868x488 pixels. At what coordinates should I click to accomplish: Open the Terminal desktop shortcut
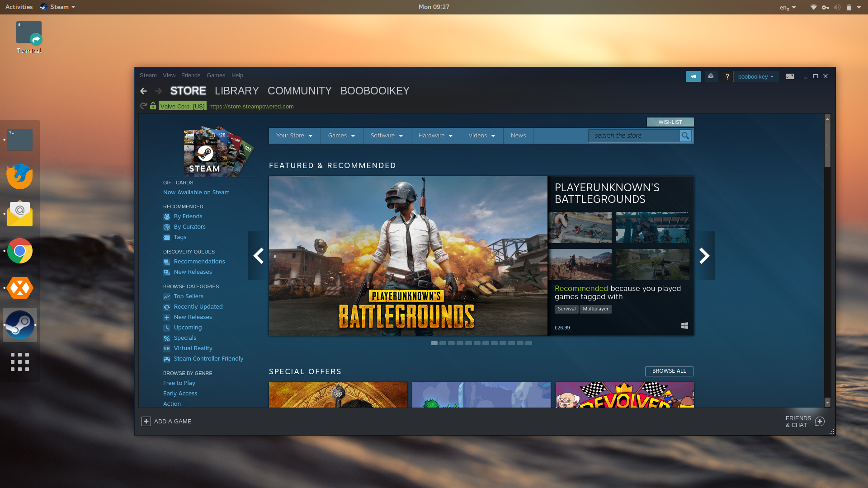click(29, 38)
